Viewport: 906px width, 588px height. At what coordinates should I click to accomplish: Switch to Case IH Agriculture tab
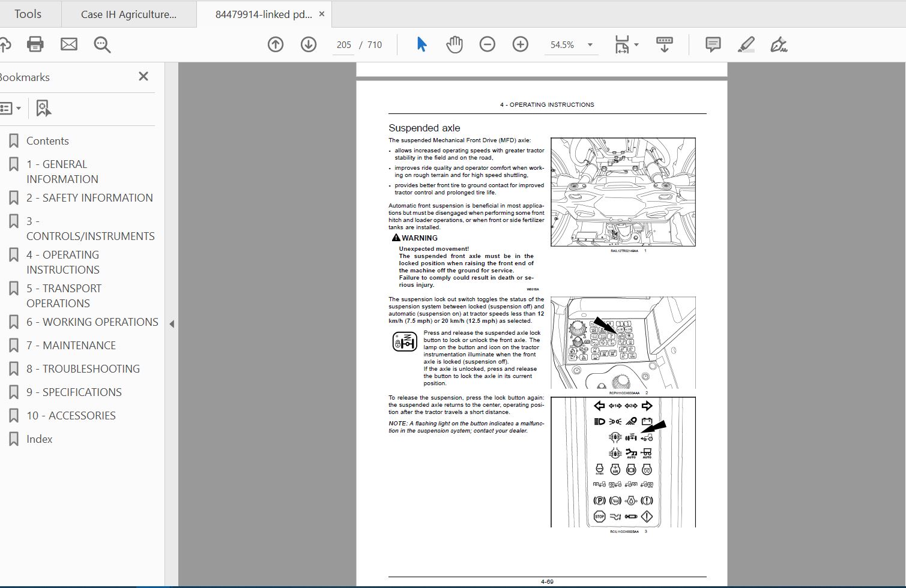pos(129,14)
